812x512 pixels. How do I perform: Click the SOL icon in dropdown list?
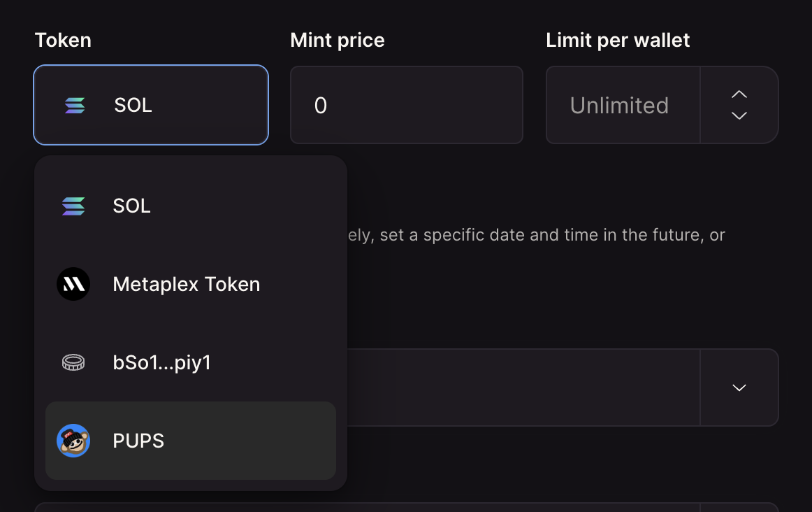73,206
